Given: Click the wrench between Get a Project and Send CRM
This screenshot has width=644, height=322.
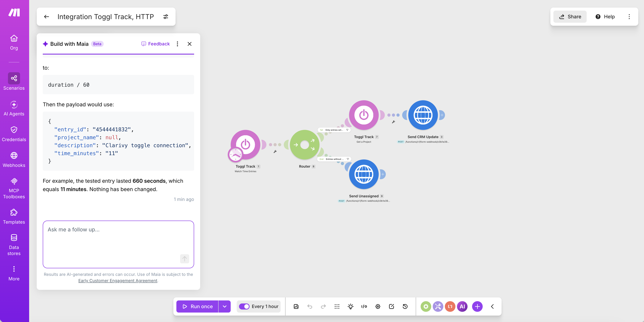Looking at the screenshot, I should point(394,122).
